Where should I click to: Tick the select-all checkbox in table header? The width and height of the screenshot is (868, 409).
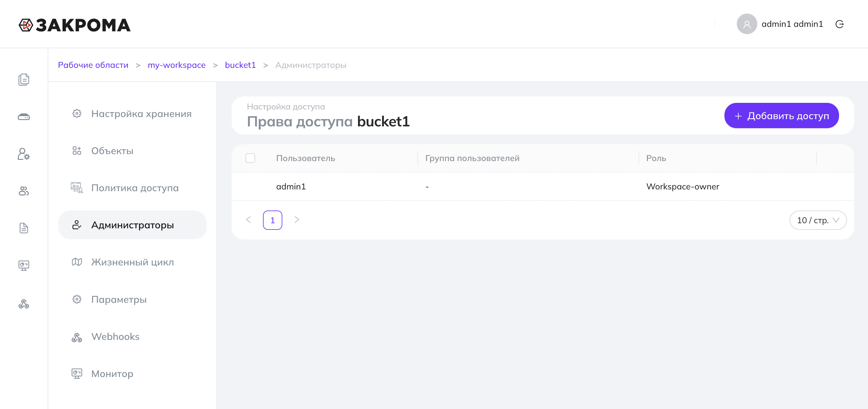coord(250,158)
